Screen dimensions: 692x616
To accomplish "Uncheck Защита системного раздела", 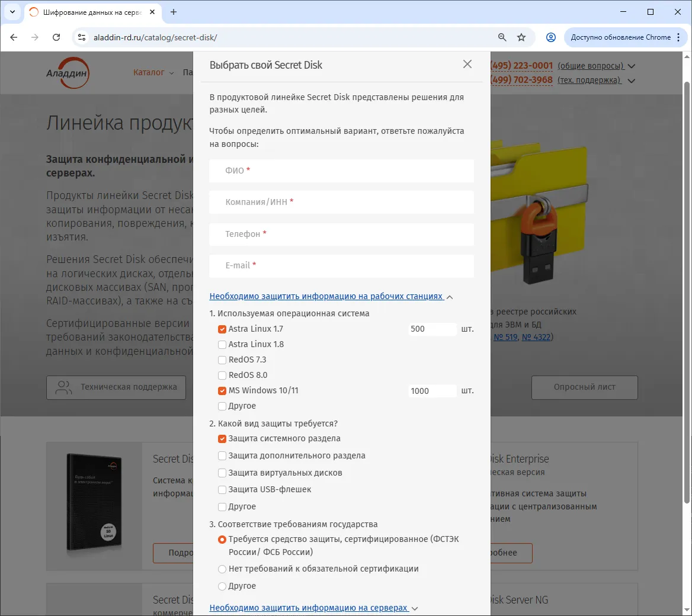I will (222, 439).
